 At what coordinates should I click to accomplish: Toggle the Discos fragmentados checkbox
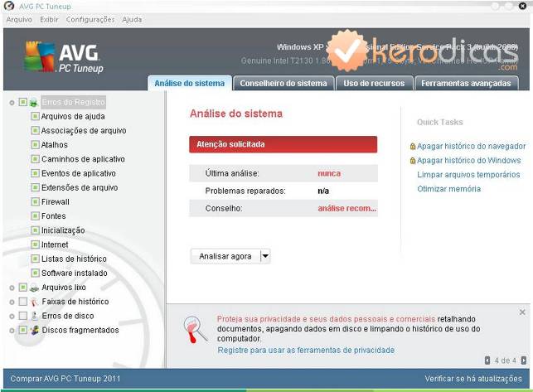click(22, 330)
